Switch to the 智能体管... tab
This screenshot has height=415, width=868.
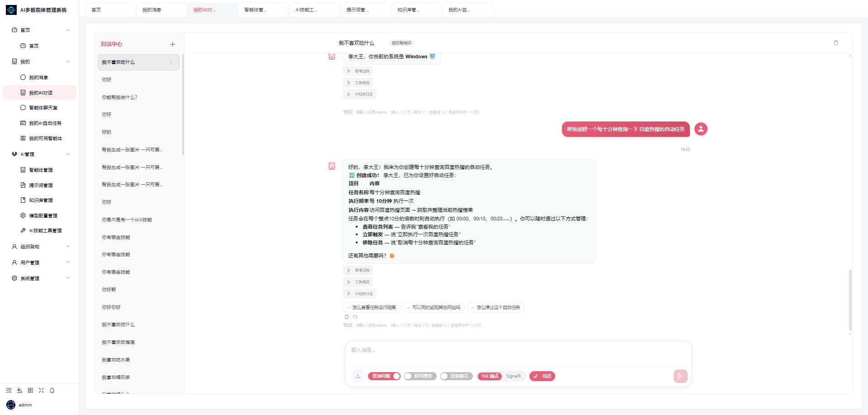[264, 10]
